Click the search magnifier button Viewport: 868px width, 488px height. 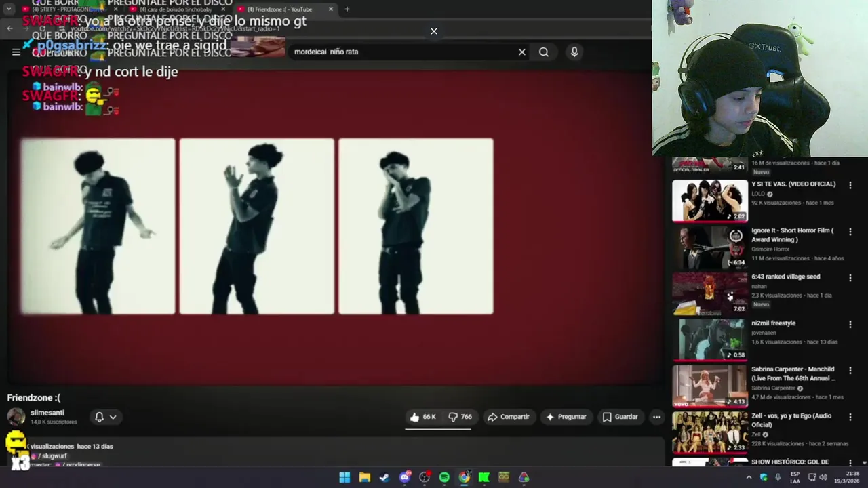(543, 52)
